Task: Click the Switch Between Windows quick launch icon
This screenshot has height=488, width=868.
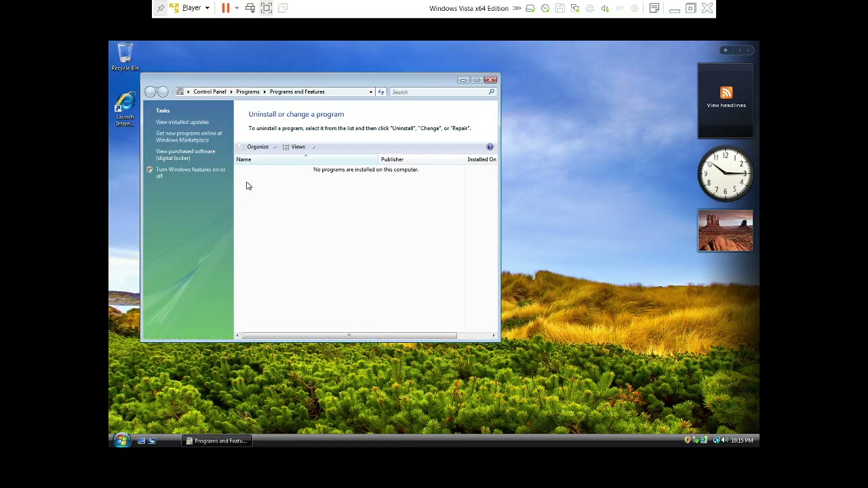Action: click(152, 441)
